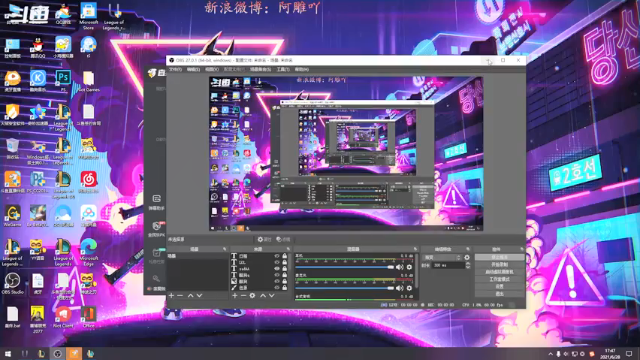The width and height of the screenshot is (640, 360).
Task: Move the scene up in the Scenes panel
Action: (x=190, y=296)
